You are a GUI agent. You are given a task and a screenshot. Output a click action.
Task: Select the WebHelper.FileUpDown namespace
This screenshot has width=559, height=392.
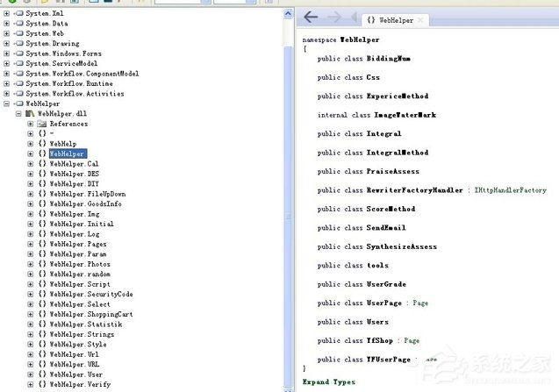pos(87,194)
